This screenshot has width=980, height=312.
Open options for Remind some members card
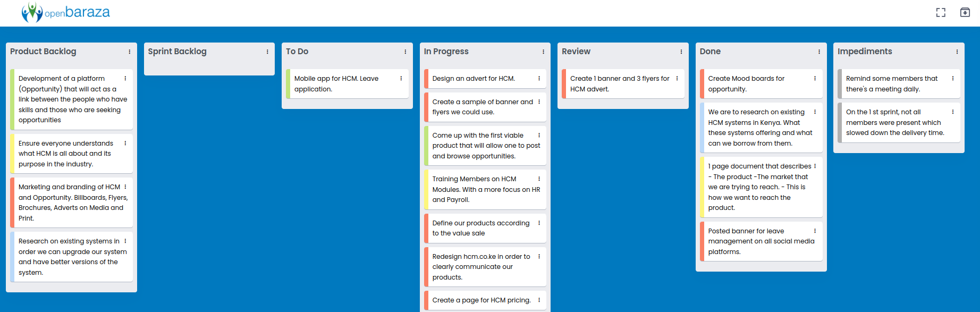tap(952, 78)
